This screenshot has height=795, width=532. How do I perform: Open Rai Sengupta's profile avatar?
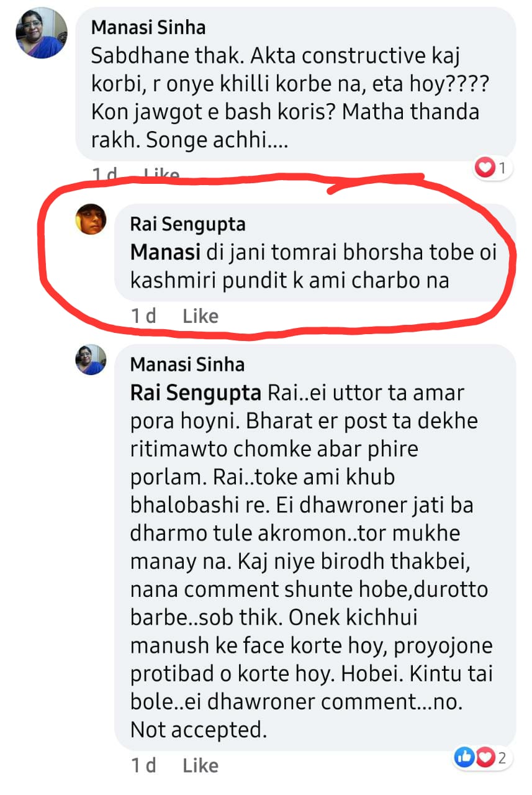click(91, 220)
